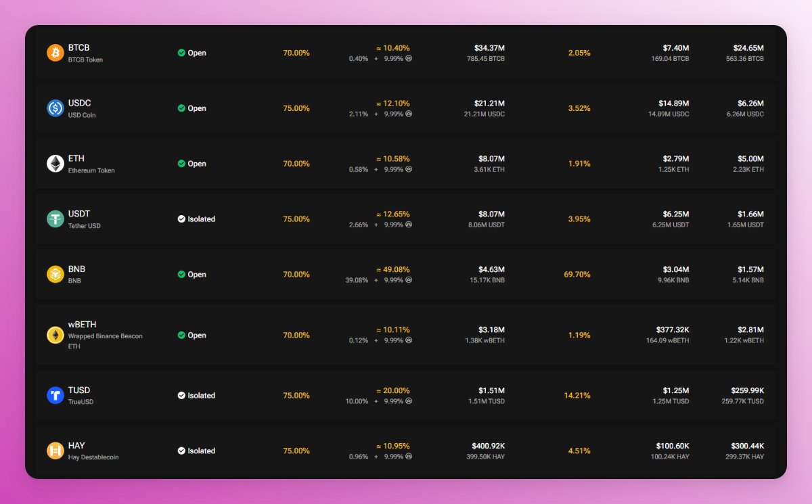Click the TrueUSD token logo
Viewport: 812px width, 504px height.
click(x=55, y=395)
